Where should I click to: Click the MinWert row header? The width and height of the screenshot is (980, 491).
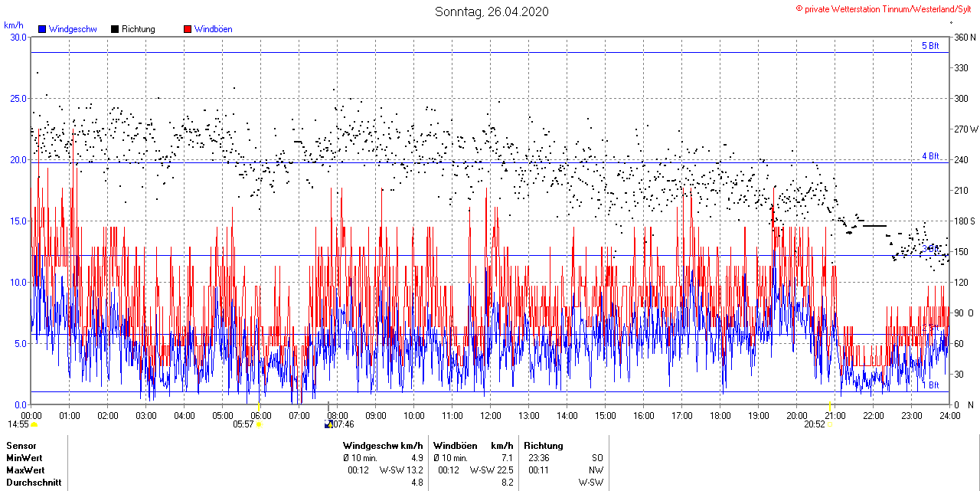tap(23, 458)
